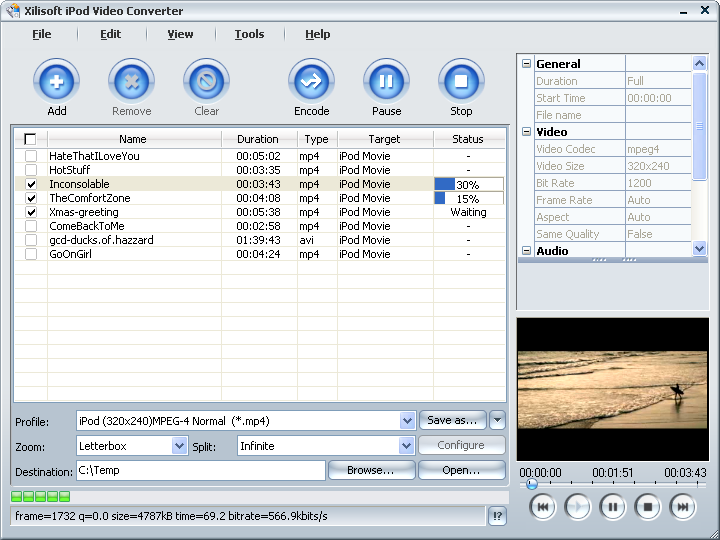Uncheck the Xmas-greeting checkbox
Viewport: 720px width, 540px height.
pyautogui.click(x=31, y=212)
